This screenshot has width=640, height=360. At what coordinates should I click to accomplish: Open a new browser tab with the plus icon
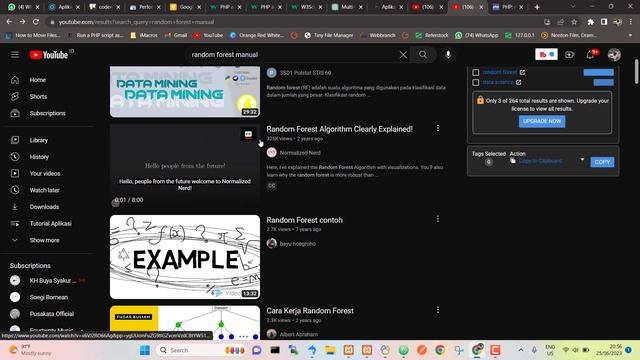point(537,7)
